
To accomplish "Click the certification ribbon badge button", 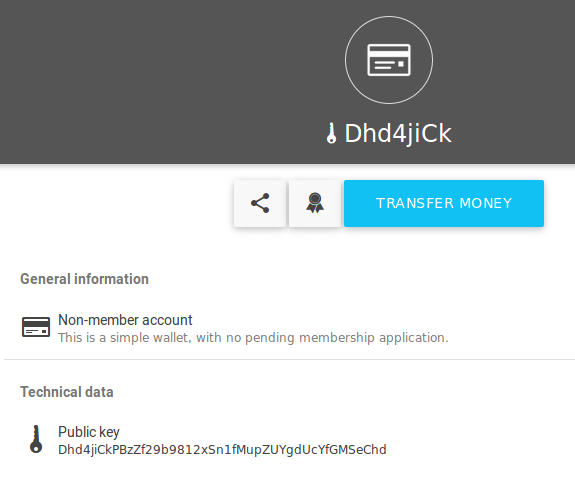I will 315,203.
